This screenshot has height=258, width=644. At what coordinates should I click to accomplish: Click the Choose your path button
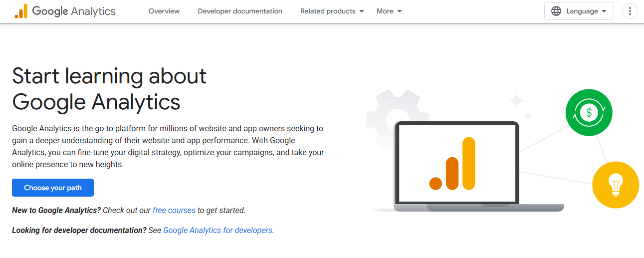coord(53,188)
